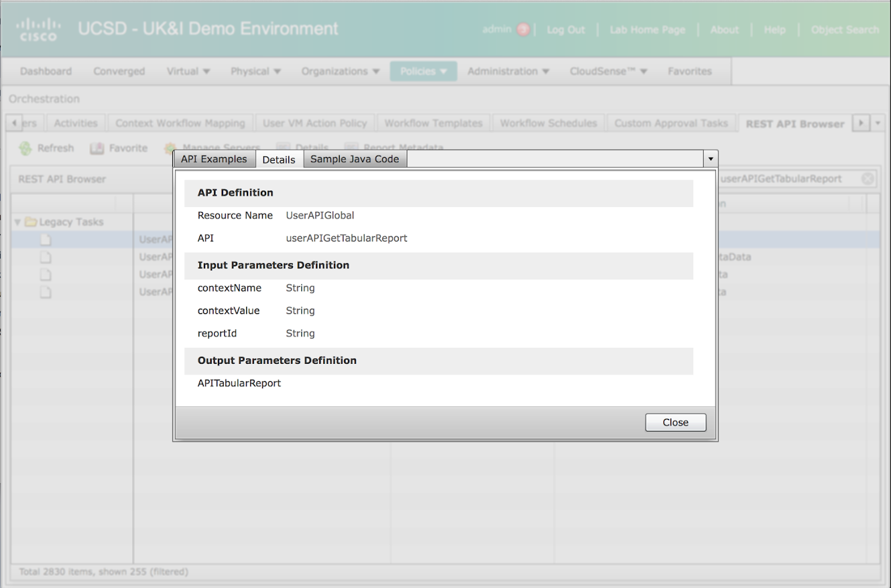Image resolution: width=891 pixels, height=588 pixels.
Task: Open the Object Search link
Action: coord(844,29)
